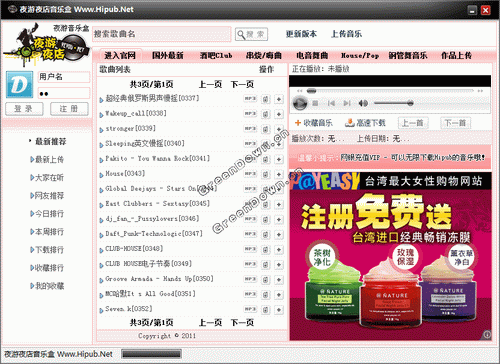Switch to the 串烧/嗨曲 tab

tap(264, 55)
